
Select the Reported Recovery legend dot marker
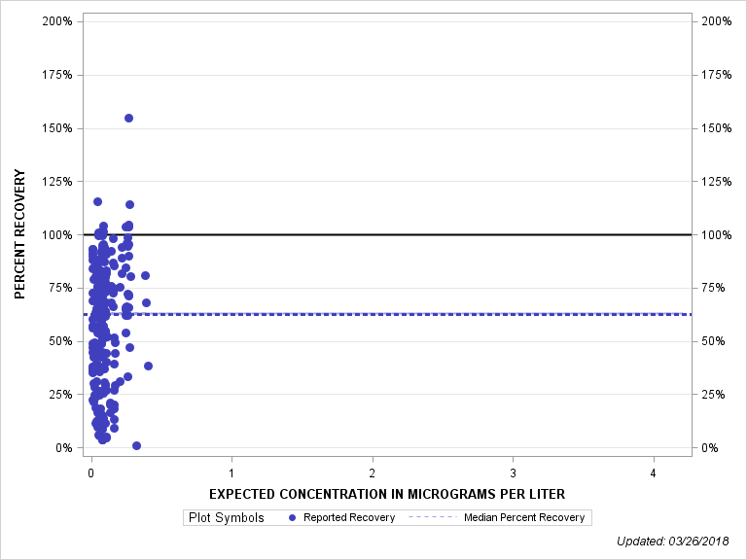(x=293, y=518)
